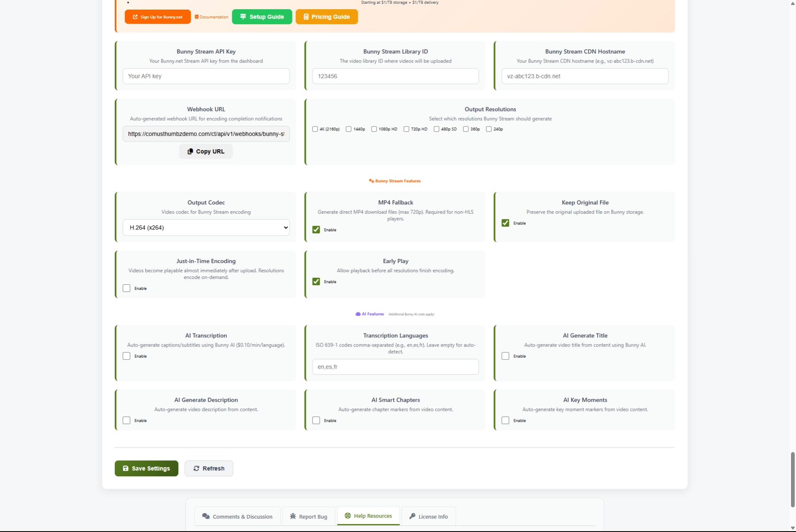Click Sign Up for Bunny.net
This screenshot has height=532, width=796.
click(158, 17)
